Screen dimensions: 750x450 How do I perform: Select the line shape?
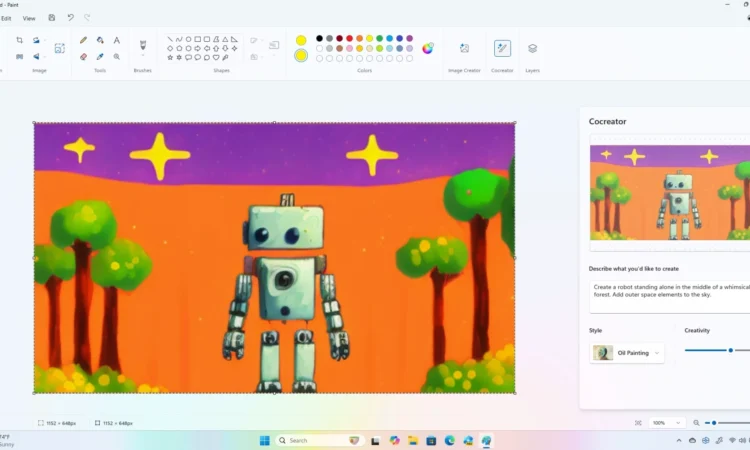[170, 39]
